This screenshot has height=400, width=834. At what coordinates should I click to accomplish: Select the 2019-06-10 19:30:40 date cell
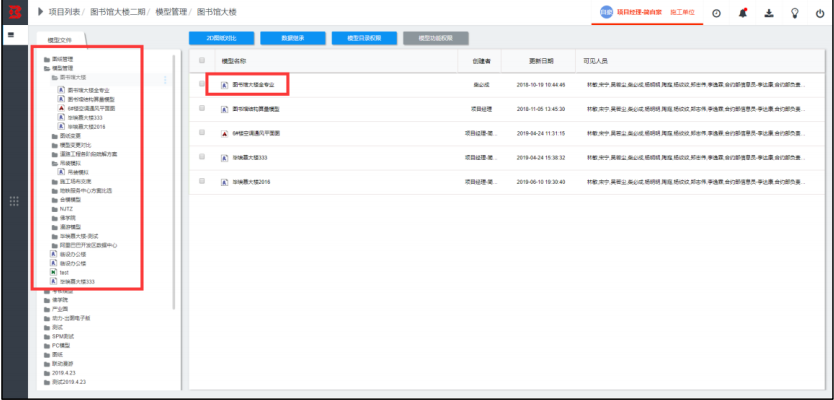[x=541, y=182]
